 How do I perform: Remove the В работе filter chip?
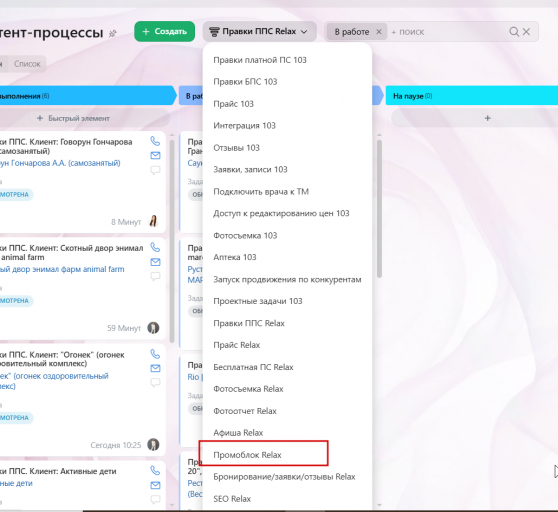click(379, 32)
